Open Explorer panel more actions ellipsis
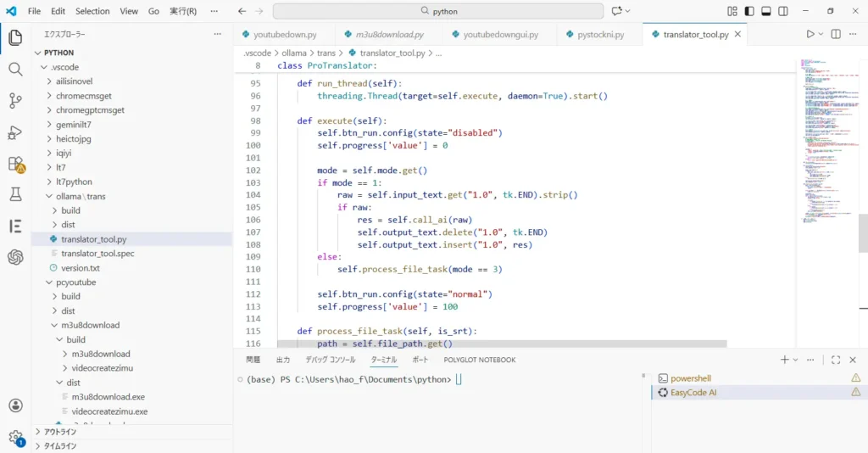Screen dimensions: 868x453 click(218, 34)
